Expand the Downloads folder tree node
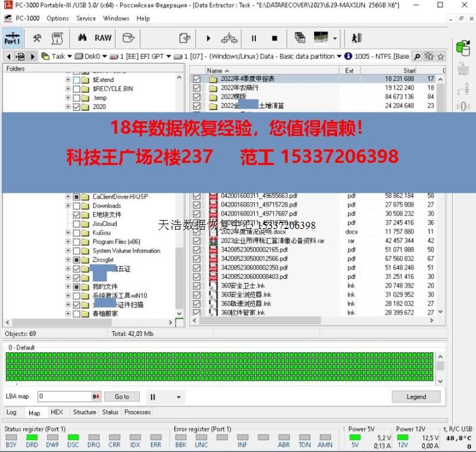The height and width of the screenshot is (452, 476). (x=68, y=206)
